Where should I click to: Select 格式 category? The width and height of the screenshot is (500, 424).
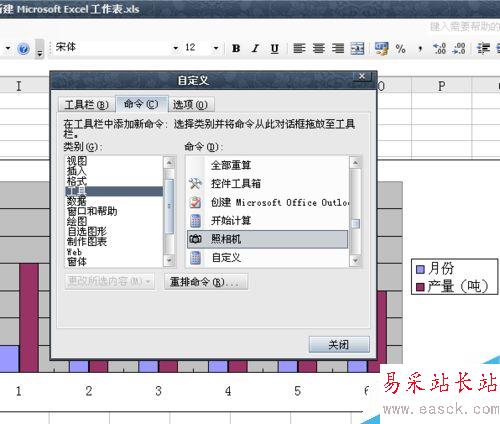114,181
